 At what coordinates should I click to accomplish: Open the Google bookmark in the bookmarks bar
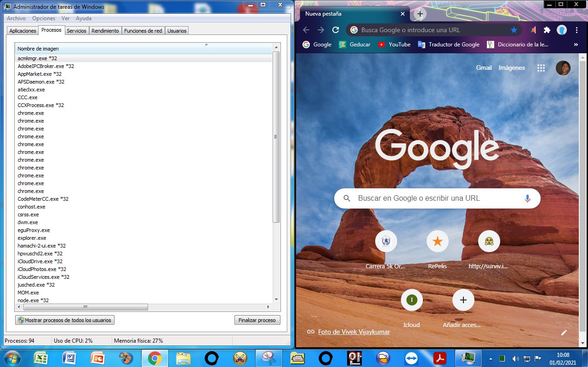tap(317, 45)
